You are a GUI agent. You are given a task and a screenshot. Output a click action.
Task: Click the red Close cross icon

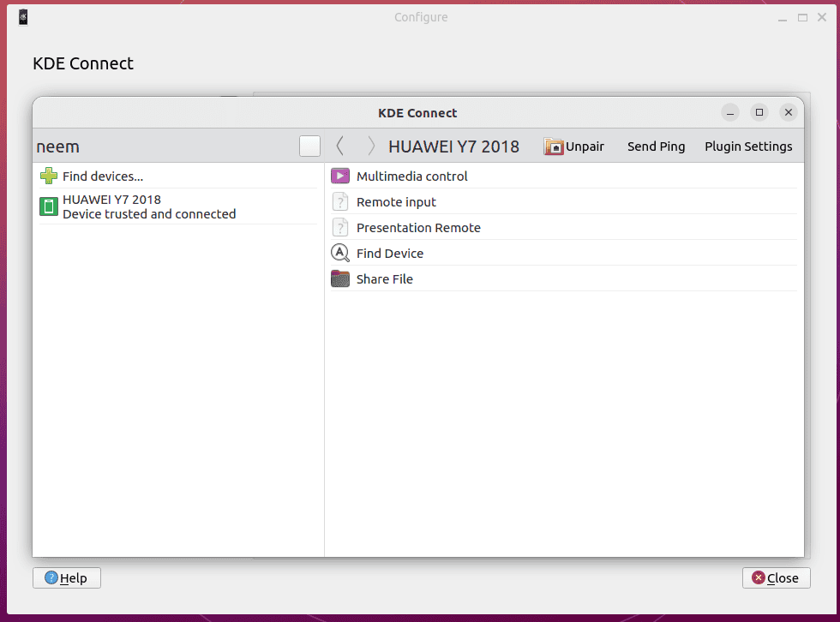pos(758,577)
